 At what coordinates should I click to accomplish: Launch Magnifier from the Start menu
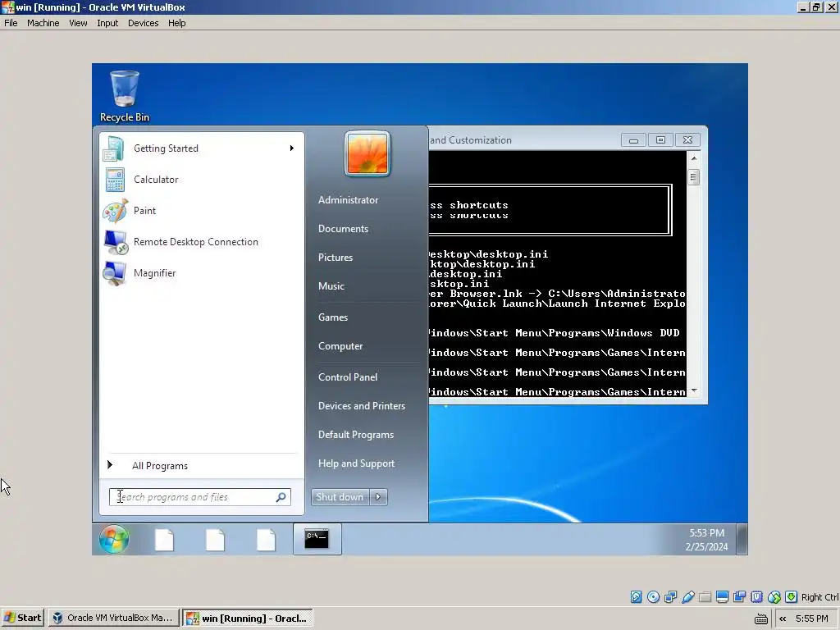click(200, 272)
